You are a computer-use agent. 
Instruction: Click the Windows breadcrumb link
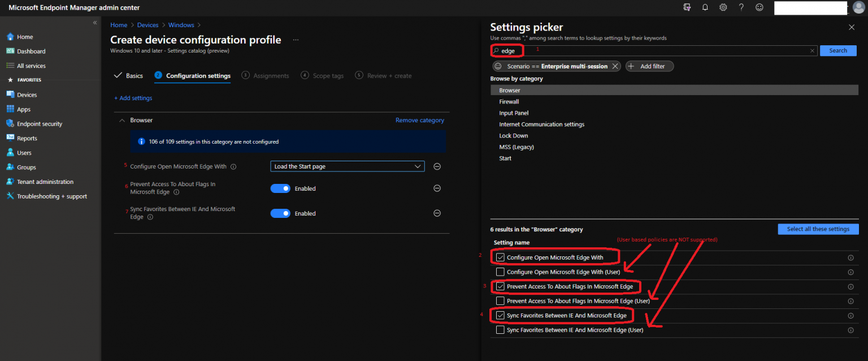181,25
